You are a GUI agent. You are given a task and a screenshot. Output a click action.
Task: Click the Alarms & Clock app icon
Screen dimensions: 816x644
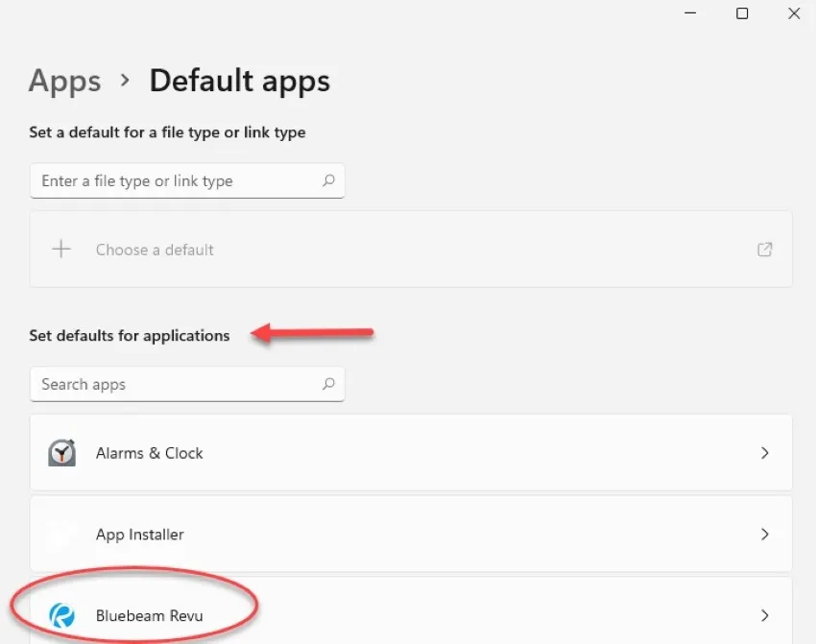point(62,453)
